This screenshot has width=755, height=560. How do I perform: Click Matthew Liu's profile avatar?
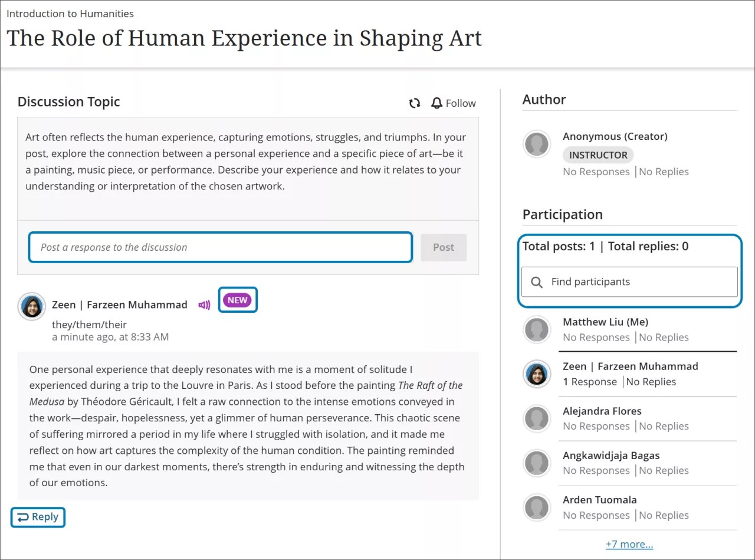tap(537, 330)
